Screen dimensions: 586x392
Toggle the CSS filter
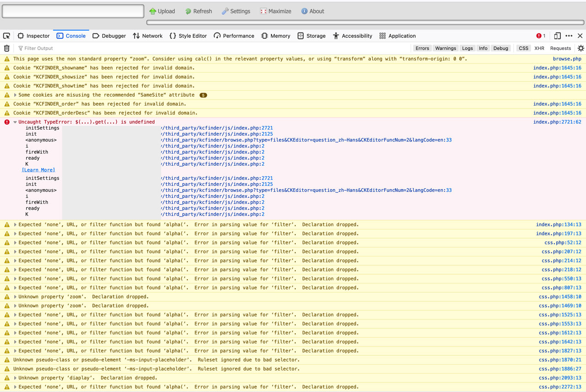523,48
